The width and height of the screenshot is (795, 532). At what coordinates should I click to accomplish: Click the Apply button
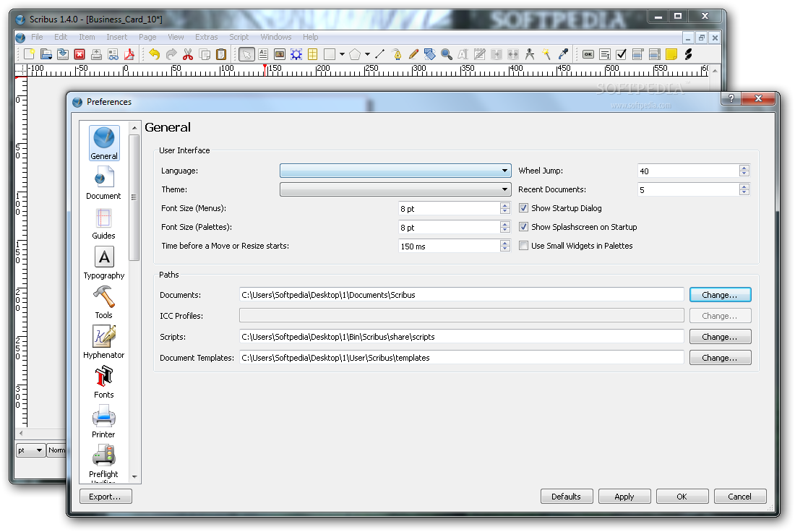[x=624, y=497]
